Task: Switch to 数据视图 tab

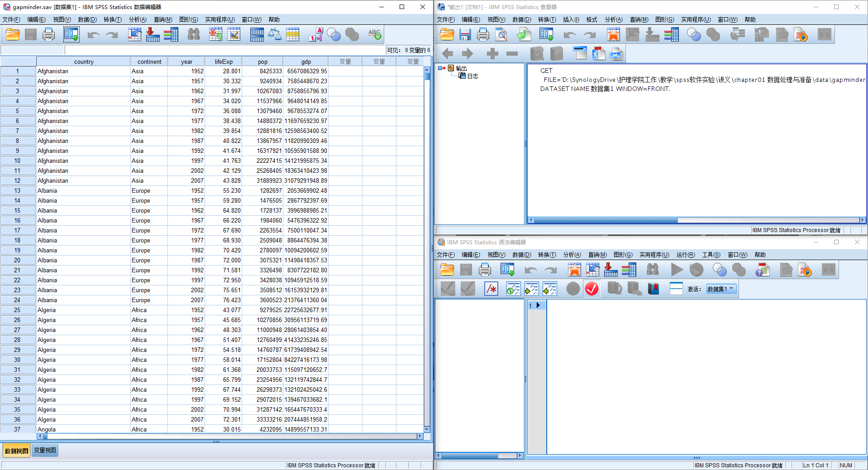Action: 17,451
